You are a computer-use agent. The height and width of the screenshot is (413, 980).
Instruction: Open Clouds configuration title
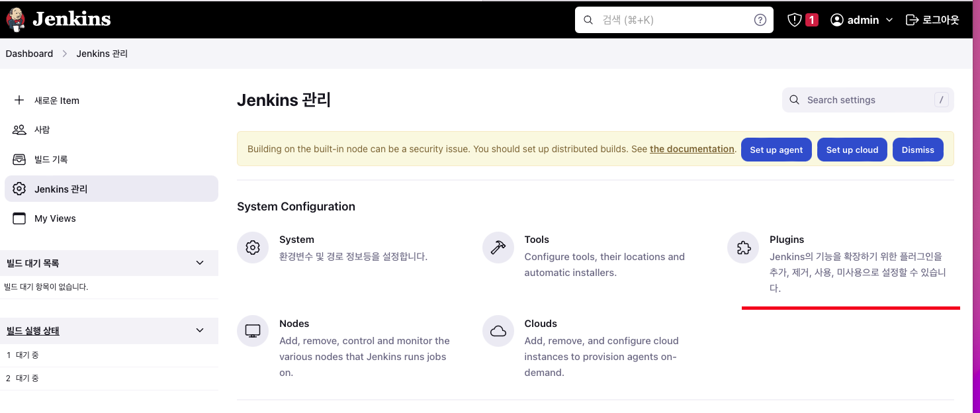click(541, 324)
